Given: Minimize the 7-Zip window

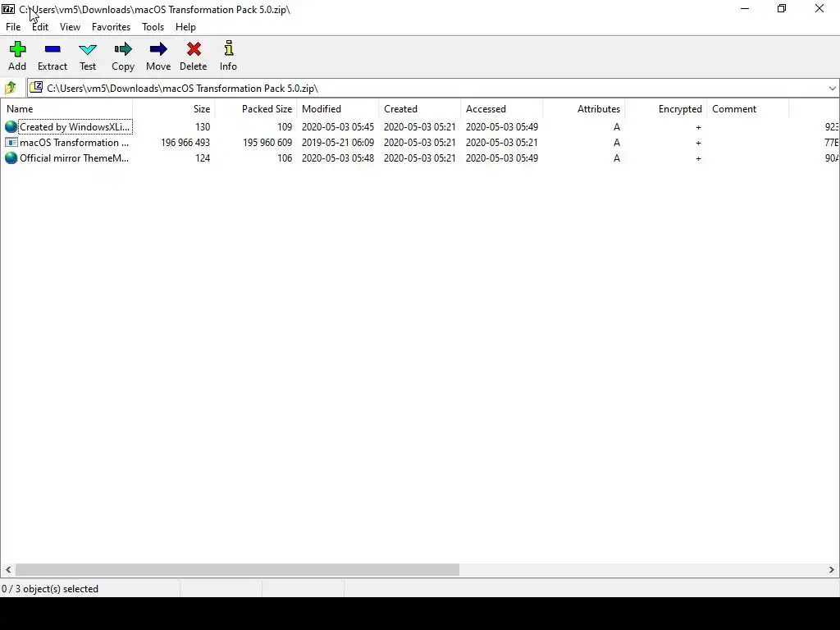Looking at the screenshot, I should click(x=745, y=8).
